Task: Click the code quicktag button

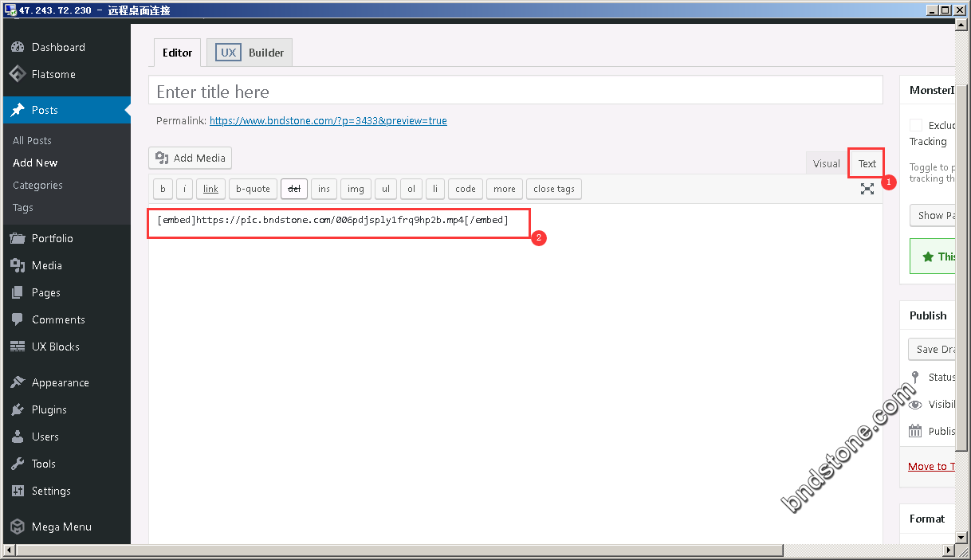Action: (466, 189)
